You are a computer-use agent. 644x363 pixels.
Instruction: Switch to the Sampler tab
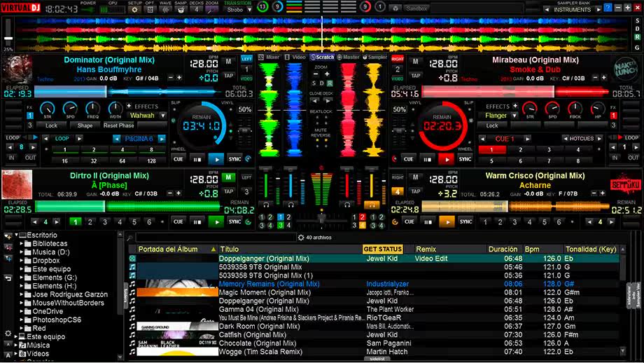click(x=375, y=57)
